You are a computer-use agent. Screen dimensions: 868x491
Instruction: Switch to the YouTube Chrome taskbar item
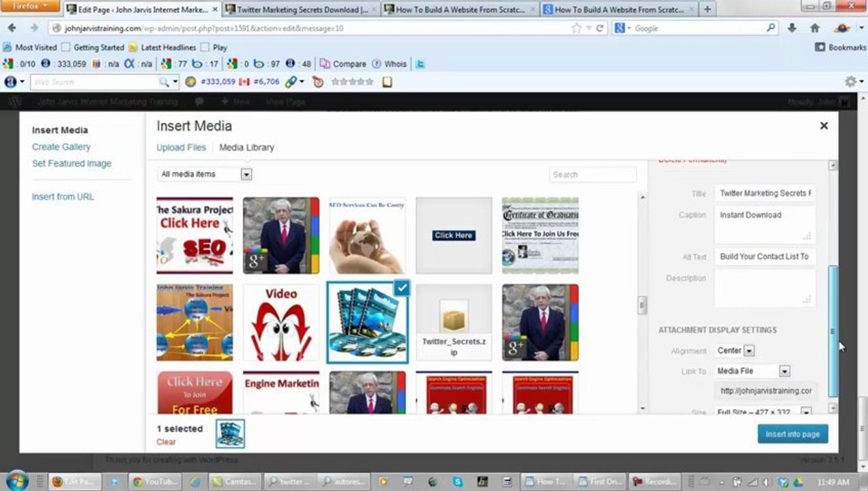153,481
